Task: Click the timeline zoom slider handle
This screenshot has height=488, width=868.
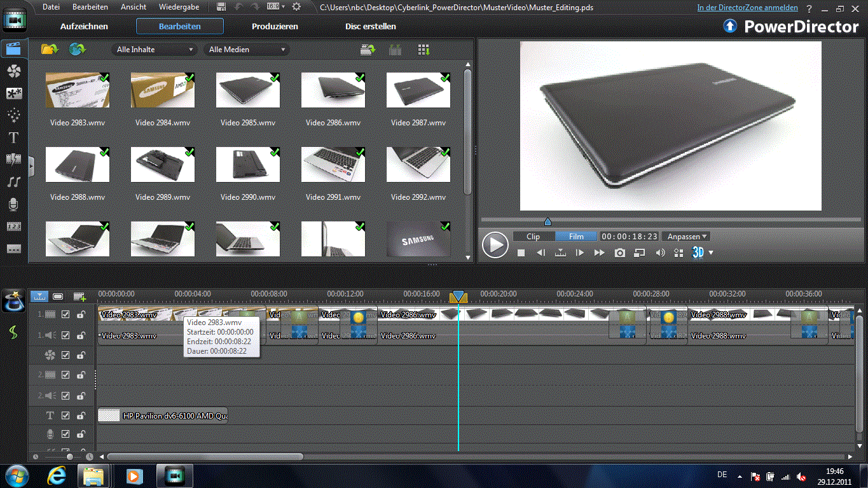Action: click(x=69, y=457)
